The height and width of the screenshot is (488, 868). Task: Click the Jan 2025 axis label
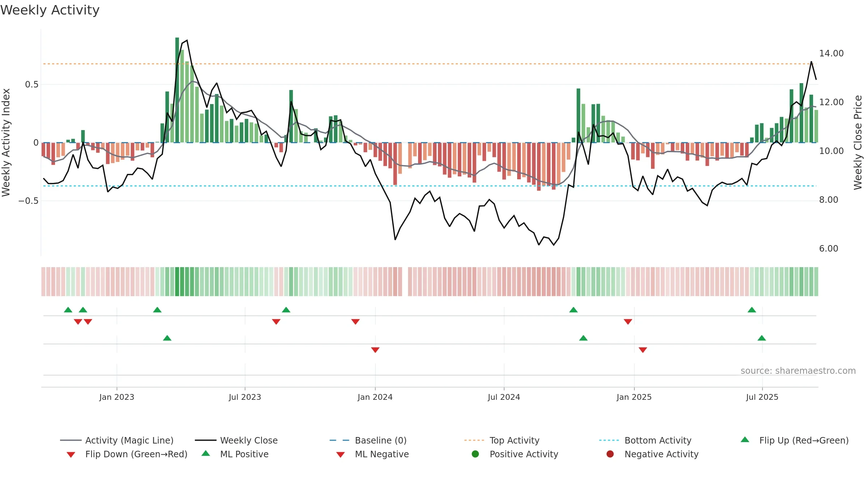coord(634,397)
